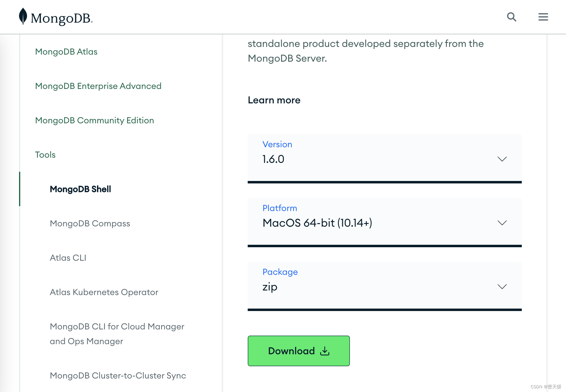Open the search magnifier icon
The height and width of the screenshot is (392, 566).
click(x=511, y=17)
